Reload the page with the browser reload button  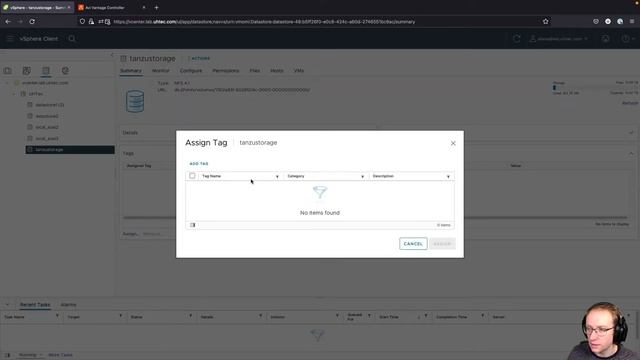(x=32, y=22)
